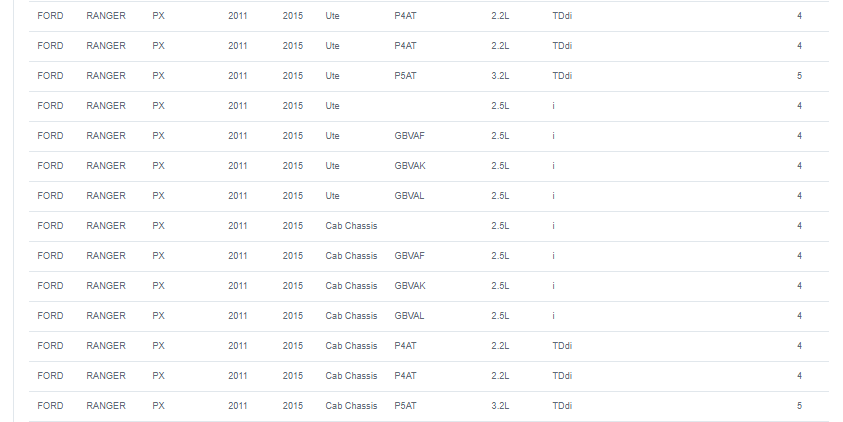Select the 3.2L cell in the Ute row
Screen dimensions: 843x422
[x=499, y=76]
